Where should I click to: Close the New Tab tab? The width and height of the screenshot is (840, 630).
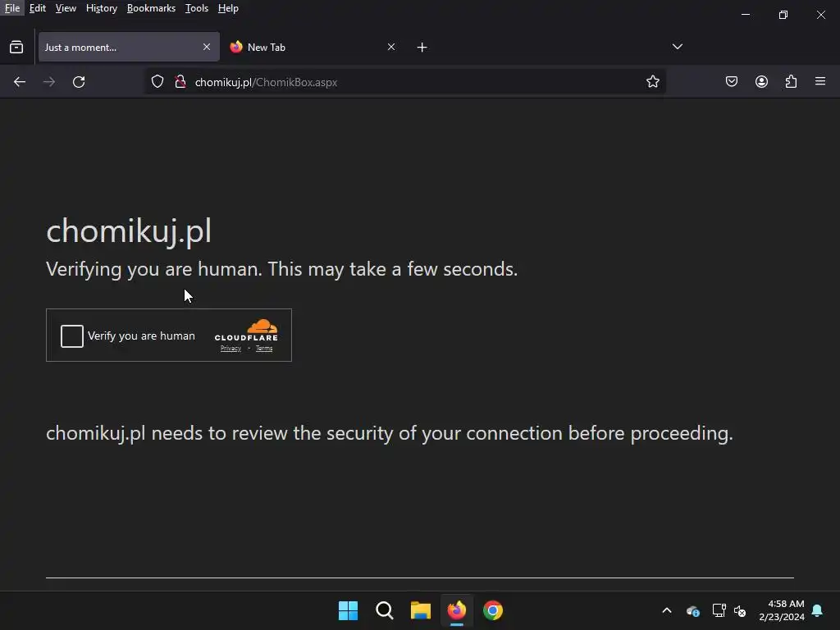coord(391,47)
